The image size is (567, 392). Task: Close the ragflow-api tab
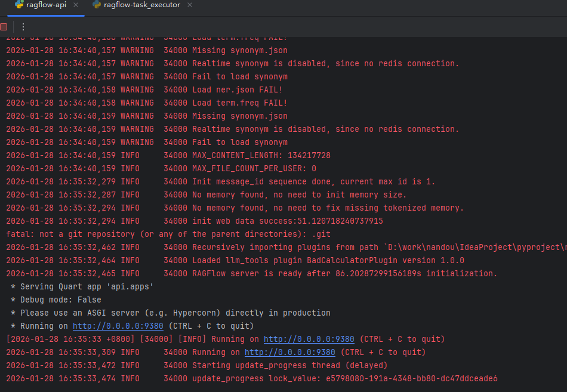pyautogui.click(x=76, y=5)
